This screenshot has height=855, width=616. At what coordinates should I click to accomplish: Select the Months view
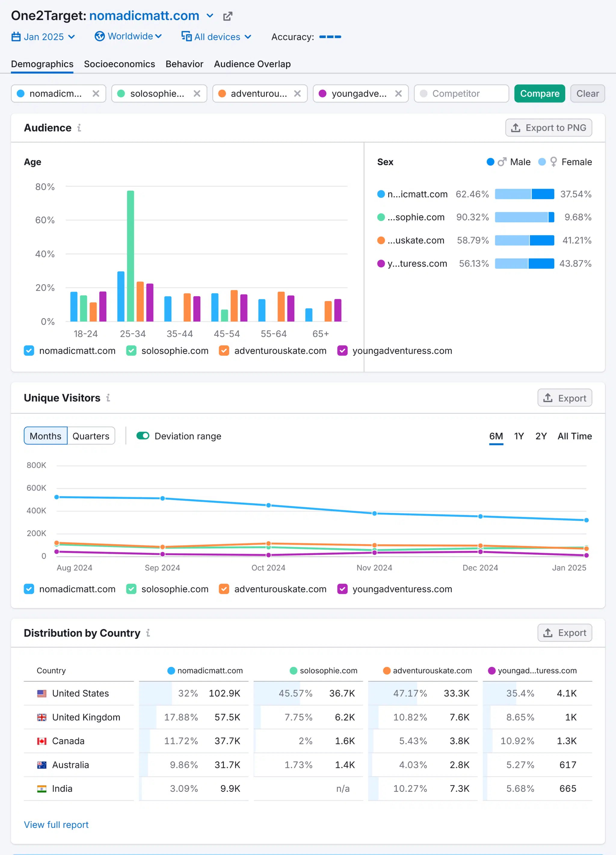(46, 436)
